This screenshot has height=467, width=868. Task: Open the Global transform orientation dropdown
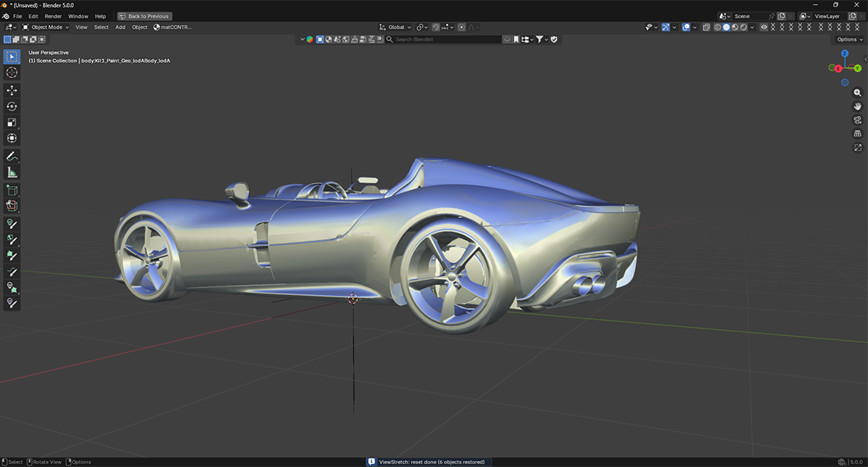pyautogui.click(x=395, y=27)
